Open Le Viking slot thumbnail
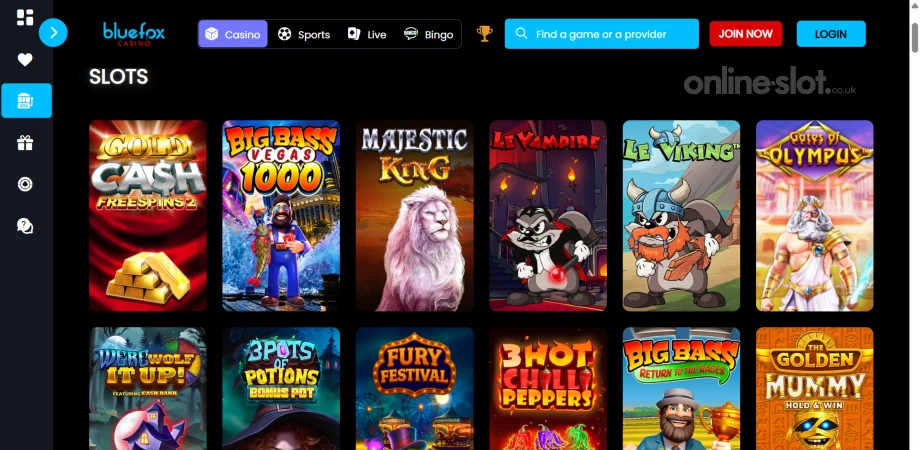Screen dimensions: 920x450 coord(681,216)
